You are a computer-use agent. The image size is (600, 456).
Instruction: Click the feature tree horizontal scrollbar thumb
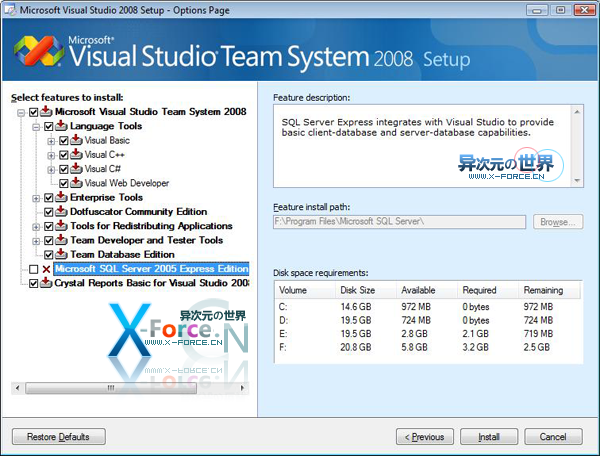click(x=111, y=388)
